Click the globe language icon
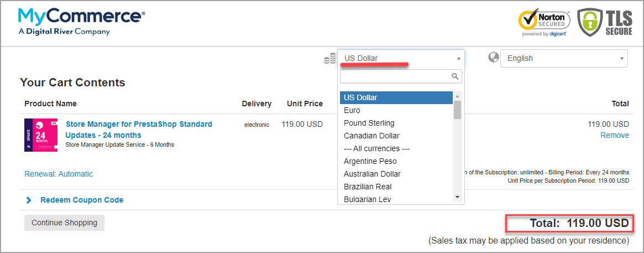 (493, 57)
